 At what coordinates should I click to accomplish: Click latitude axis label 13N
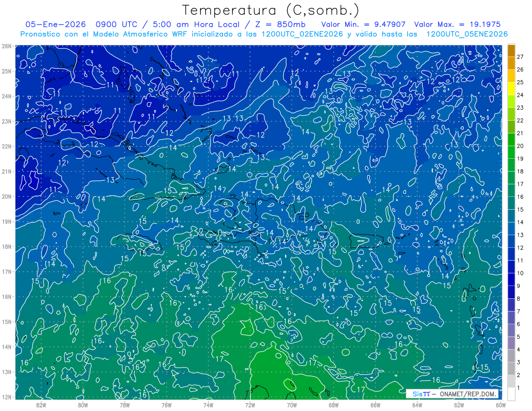[x=6, y=372]
